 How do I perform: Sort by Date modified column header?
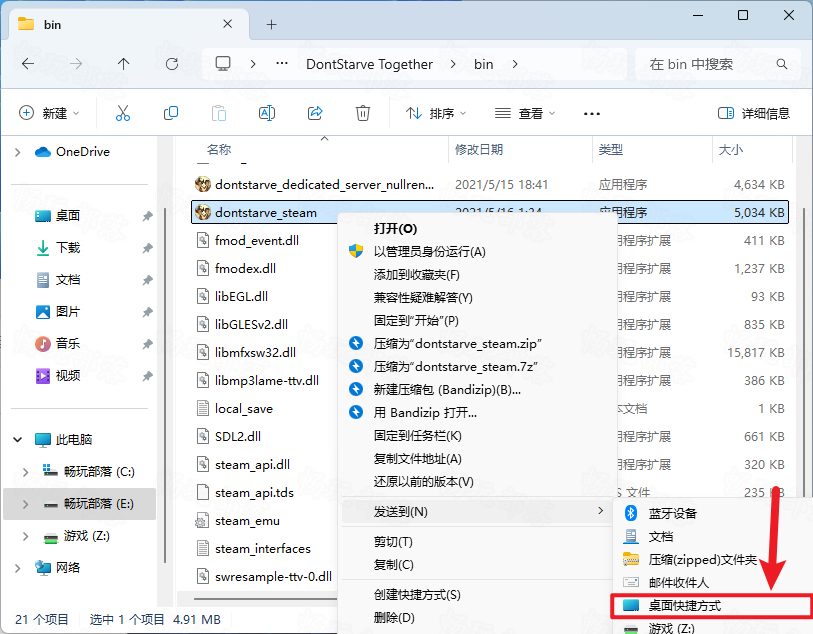coord(479,150)
